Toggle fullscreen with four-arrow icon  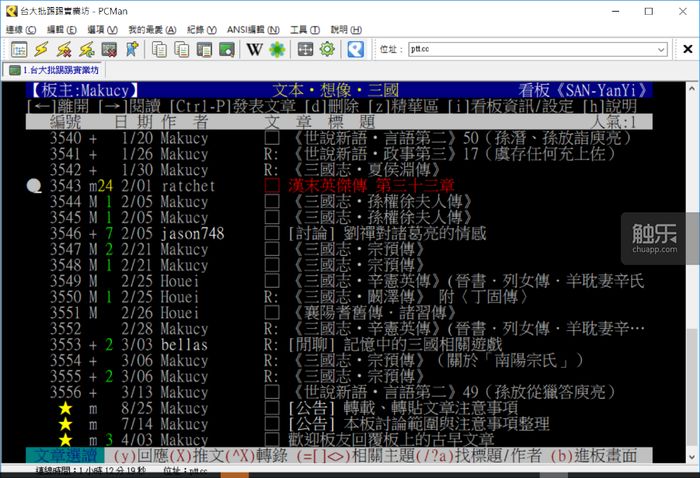(x=305, y=49)
